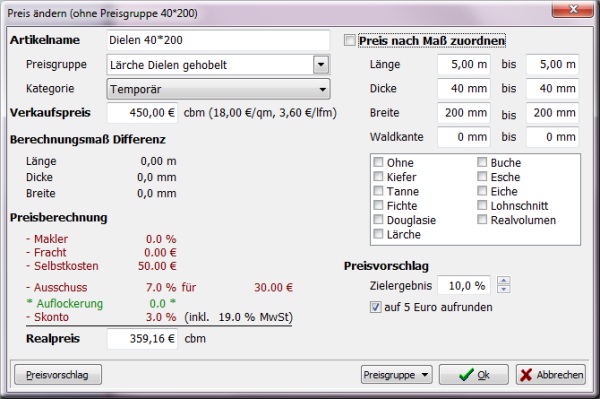Uncheck auf 5 Euro aufrunden
This screenshot has width=600, height=399.
point(375,307)
